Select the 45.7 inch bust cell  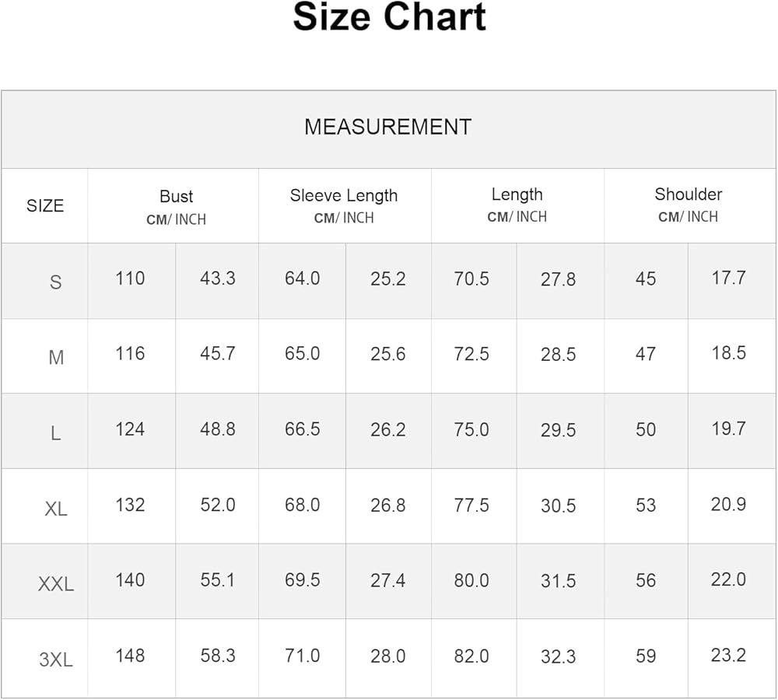[218, 354]
